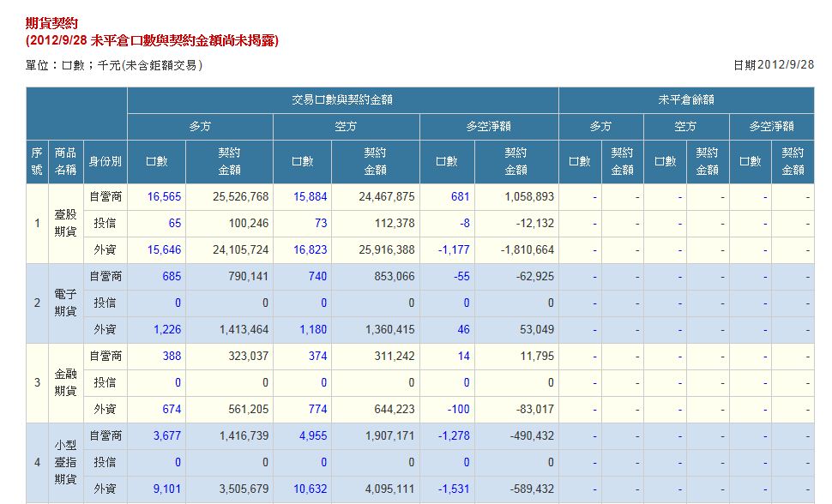Screen dimensions: 832x504
Task: Select the 3,505,679 contract amount cell
Action: click(x=229, y=489)
